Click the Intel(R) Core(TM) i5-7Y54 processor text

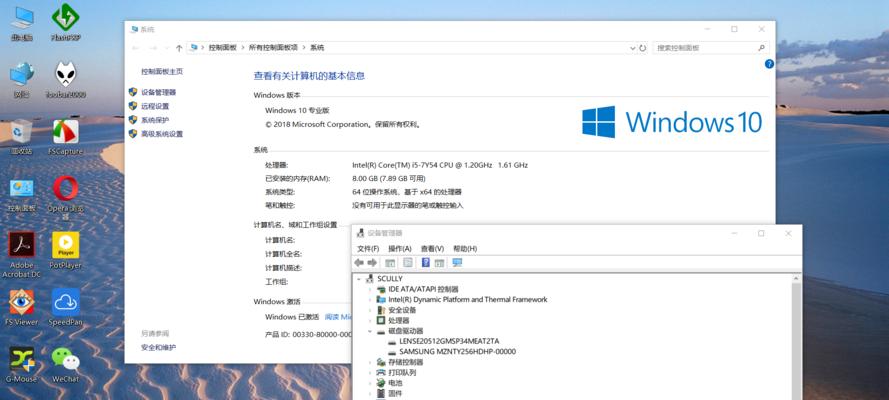click(x=439, y=165)
